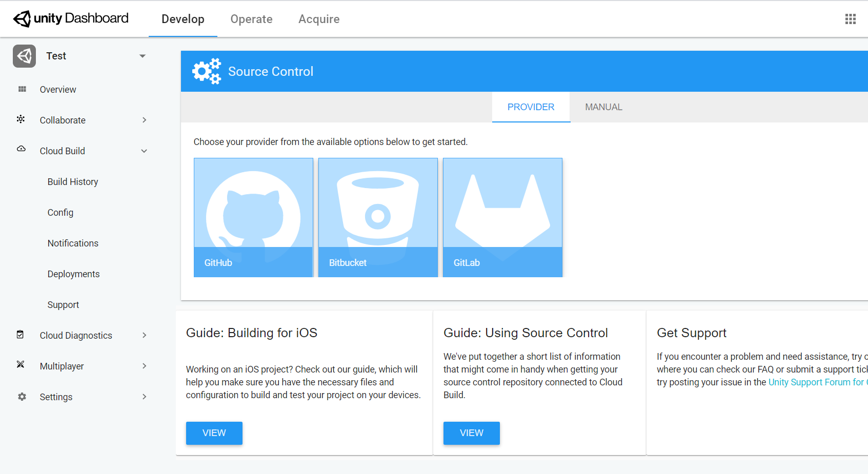Expand the Cloud Diagnostics chevron
This screenshot has width=868, height=474.
(145, 335)
